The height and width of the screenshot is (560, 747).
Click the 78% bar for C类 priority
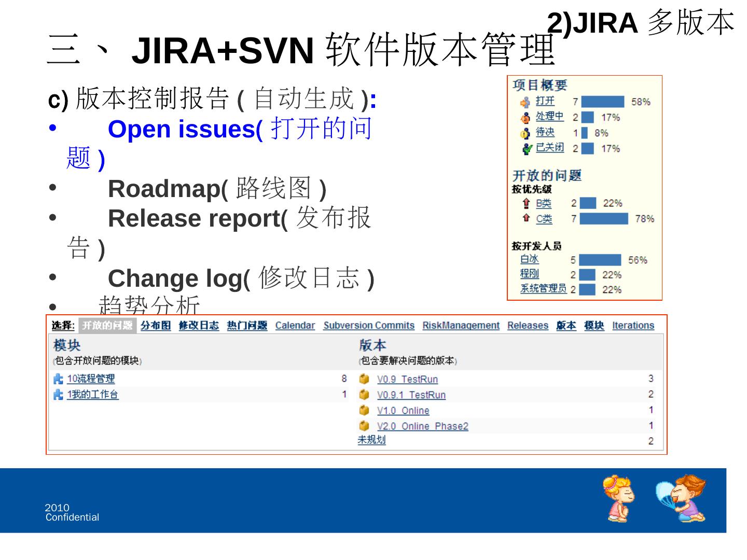point(604,219)
